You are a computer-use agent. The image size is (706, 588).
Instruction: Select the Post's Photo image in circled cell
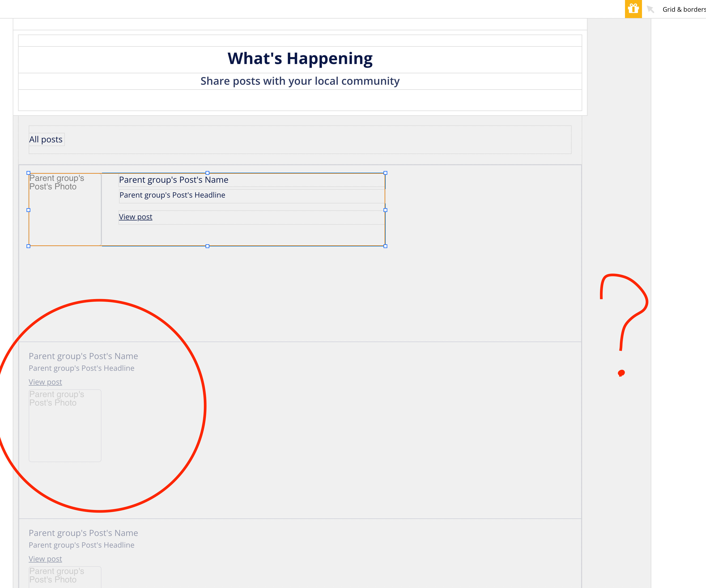(65, 425)
